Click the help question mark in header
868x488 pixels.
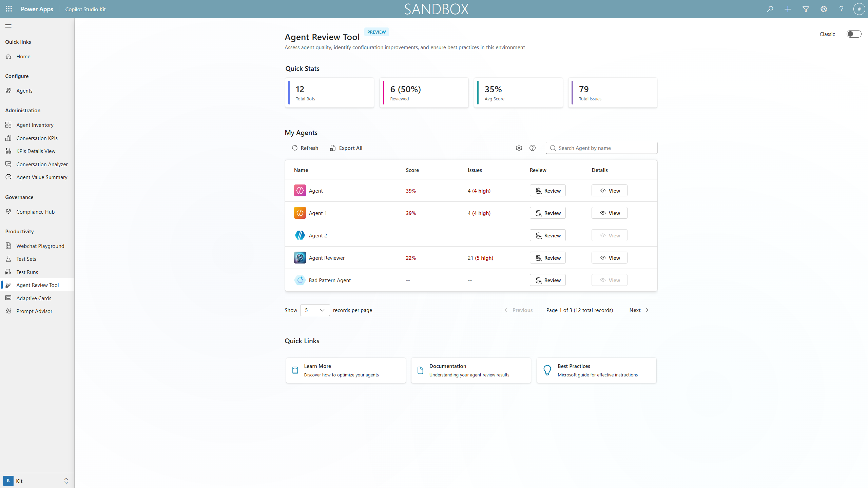click(841, 9)
